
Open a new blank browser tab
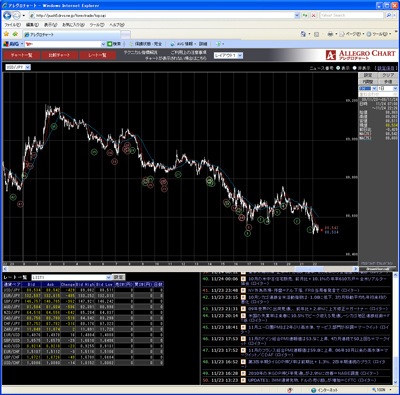pyautogui.click(x=125, y=35)
